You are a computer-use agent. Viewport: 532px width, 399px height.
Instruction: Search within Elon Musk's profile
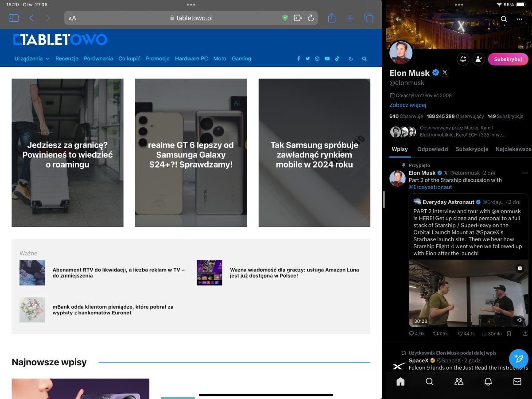[x=504, y=19]
